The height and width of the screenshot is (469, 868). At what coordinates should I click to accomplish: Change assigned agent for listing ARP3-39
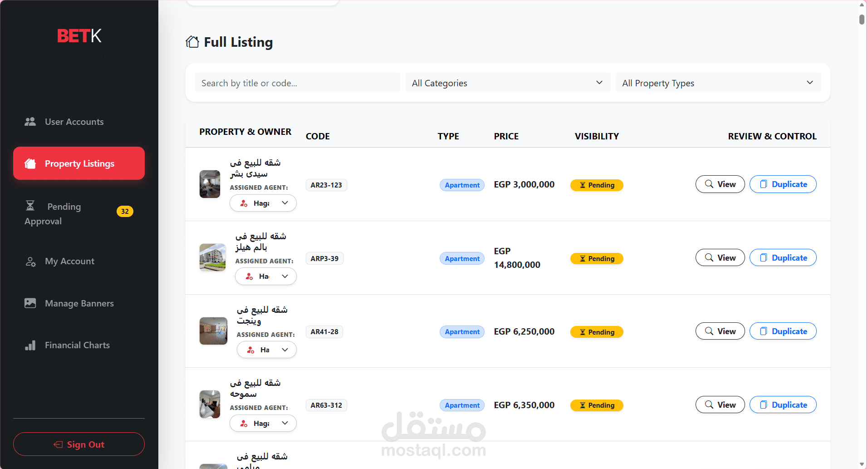(266, 276)
